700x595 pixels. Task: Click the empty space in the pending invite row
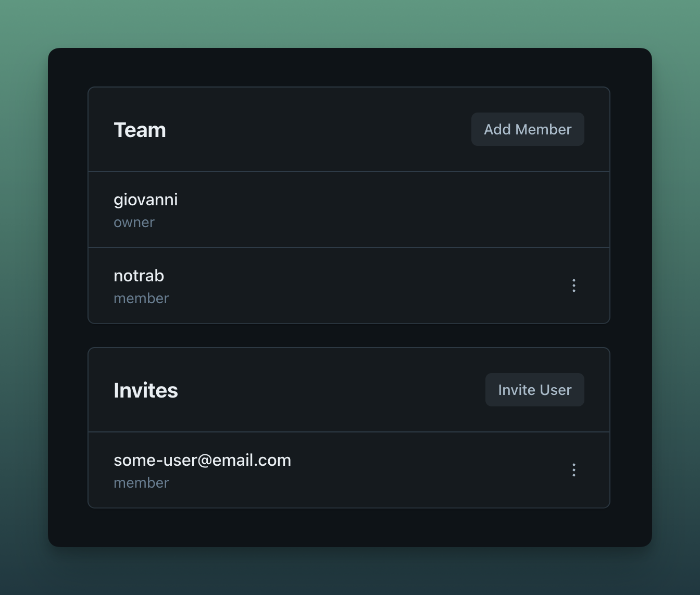coord(417,470)
